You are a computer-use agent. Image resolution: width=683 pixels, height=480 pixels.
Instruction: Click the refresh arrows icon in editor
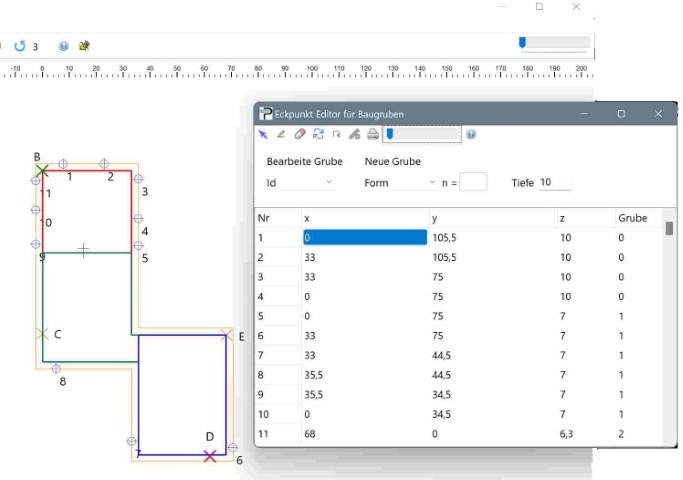click(x=318, y=134)
